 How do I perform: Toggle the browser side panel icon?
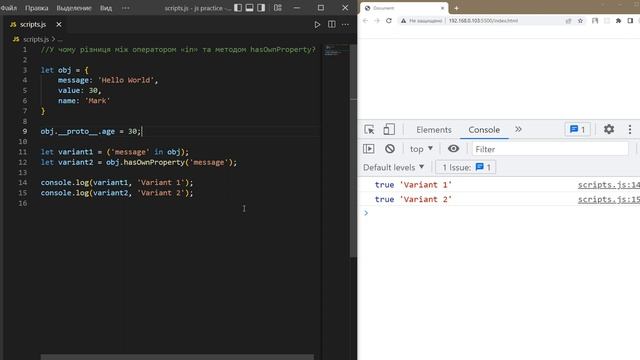(630, 21)
